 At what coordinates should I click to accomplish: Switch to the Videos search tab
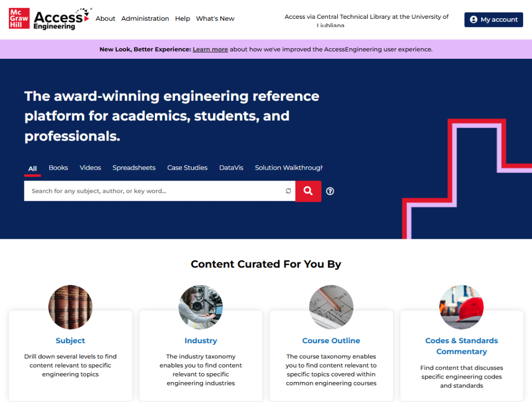(x=90, y=168)
